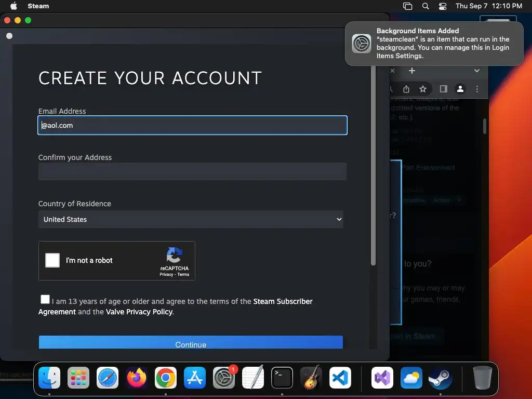This screenshot has height=399, width=532.
Task: Bookmark page with Chrome star icon
Action: 423,89
